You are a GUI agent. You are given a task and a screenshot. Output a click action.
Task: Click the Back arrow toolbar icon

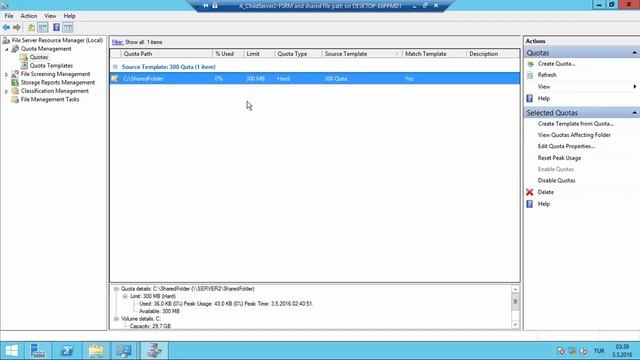tap(6, 27)
